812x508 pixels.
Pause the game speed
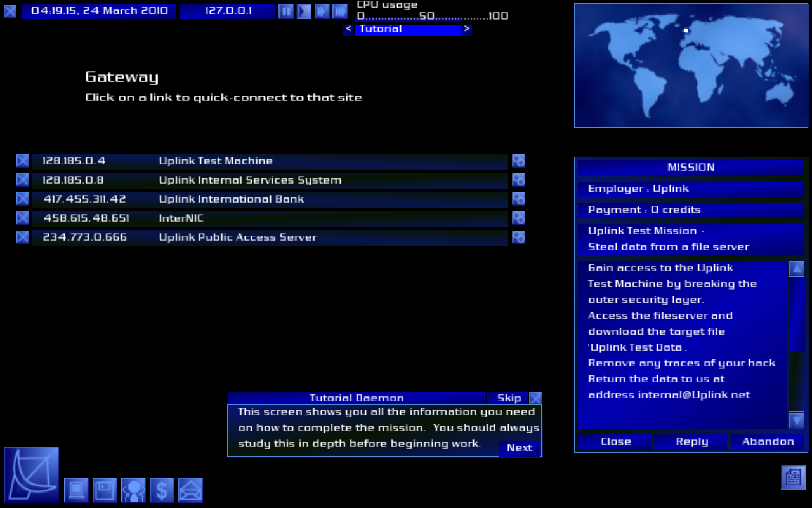(286, 11)
